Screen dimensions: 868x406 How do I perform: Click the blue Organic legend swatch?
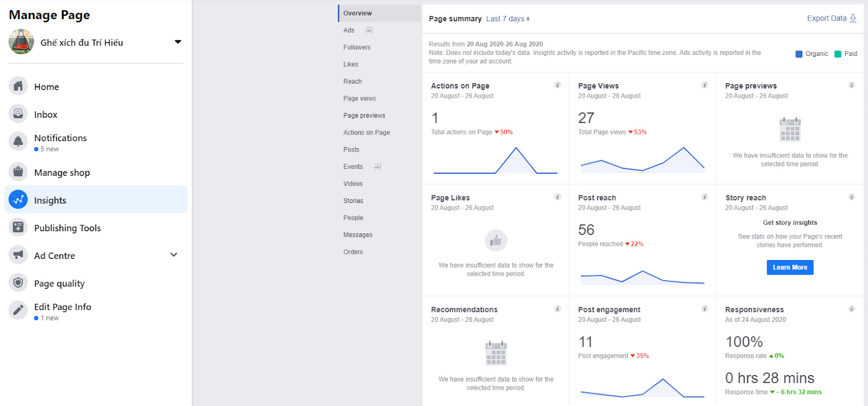click(799, 54)
